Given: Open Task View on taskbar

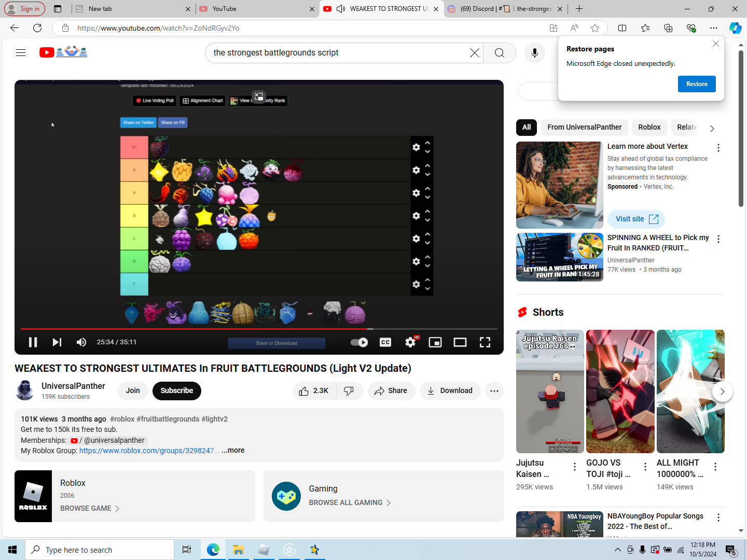Looking at the screenshot, I should [x=187, y=550].
